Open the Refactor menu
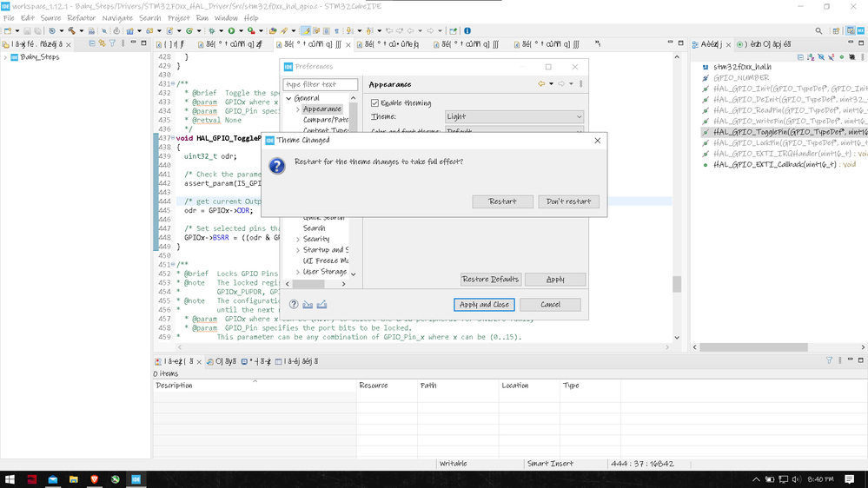868x488 pixels. coord(82,17)
